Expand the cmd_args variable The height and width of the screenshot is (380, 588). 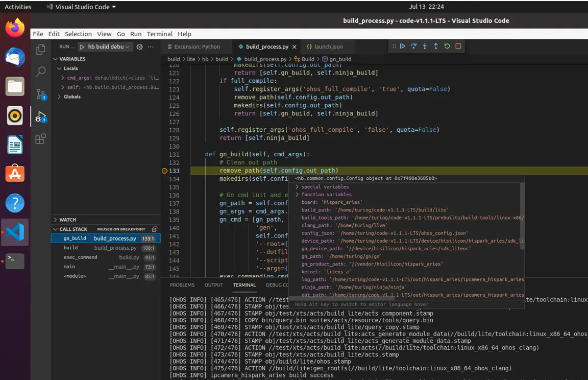(63, 78)
